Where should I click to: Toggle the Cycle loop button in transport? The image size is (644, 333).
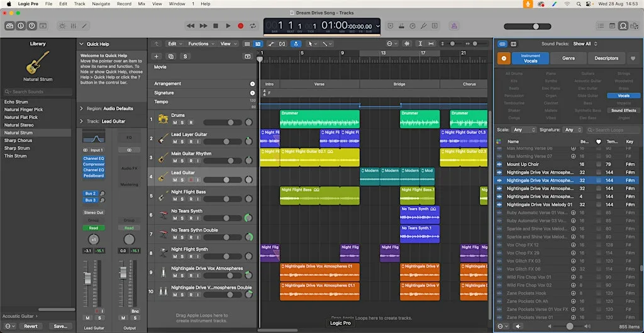(253, 26)
